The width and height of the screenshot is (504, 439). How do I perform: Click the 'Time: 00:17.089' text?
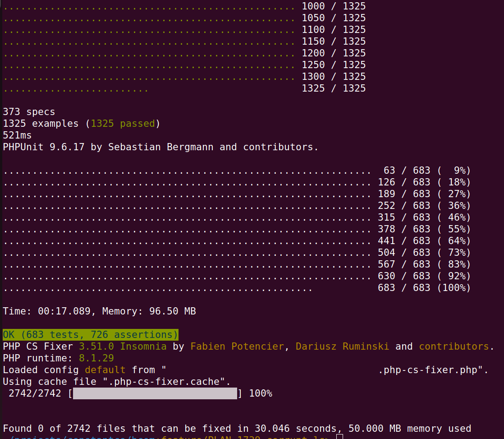pyautogui.click(x=46, y=311)
